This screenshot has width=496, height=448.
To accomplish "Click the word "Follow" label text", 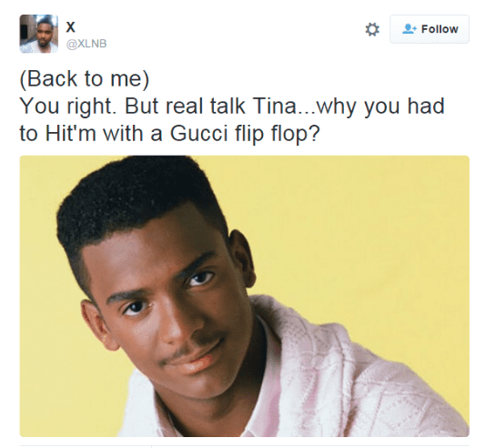I will [440, 29].
